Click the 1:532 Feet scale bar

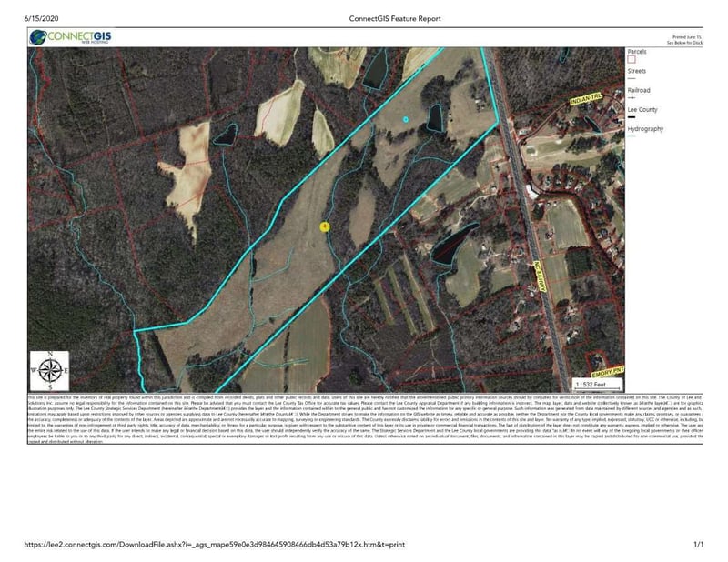[x=597, y=385]
